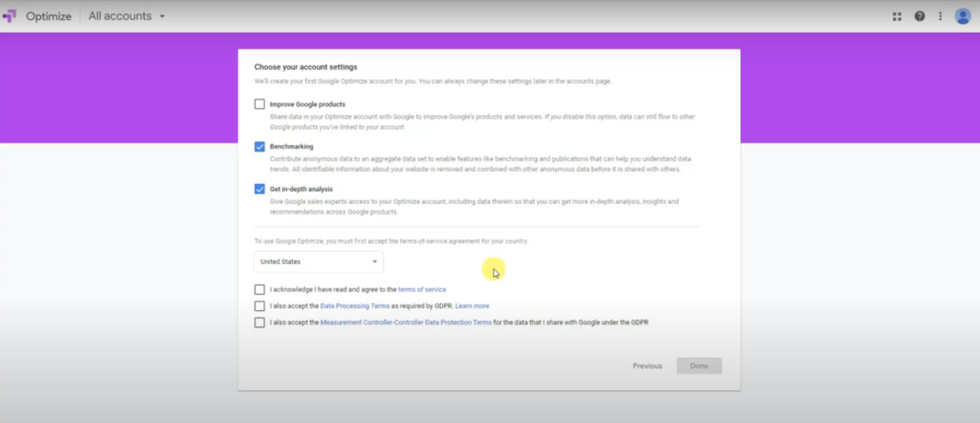The image size is (980, 423).
Task: Click the Optimize product name
Action: click(49, 16)
